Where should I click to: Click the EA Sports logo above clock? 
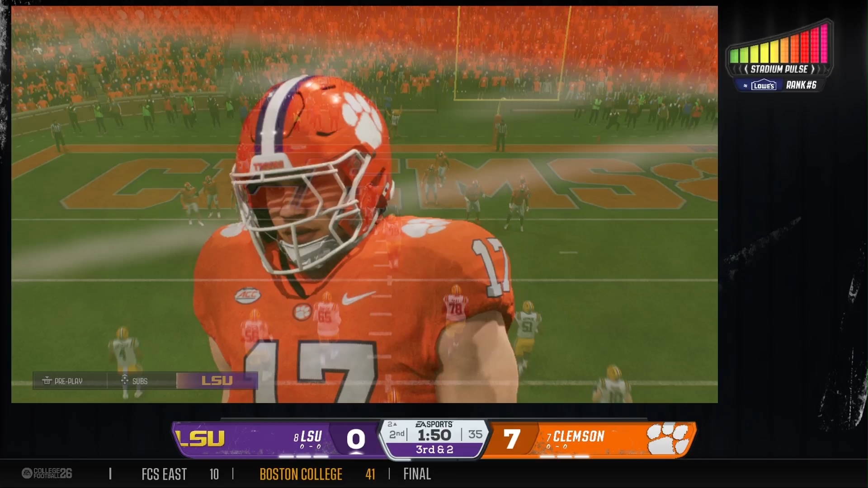pos(434,424)
